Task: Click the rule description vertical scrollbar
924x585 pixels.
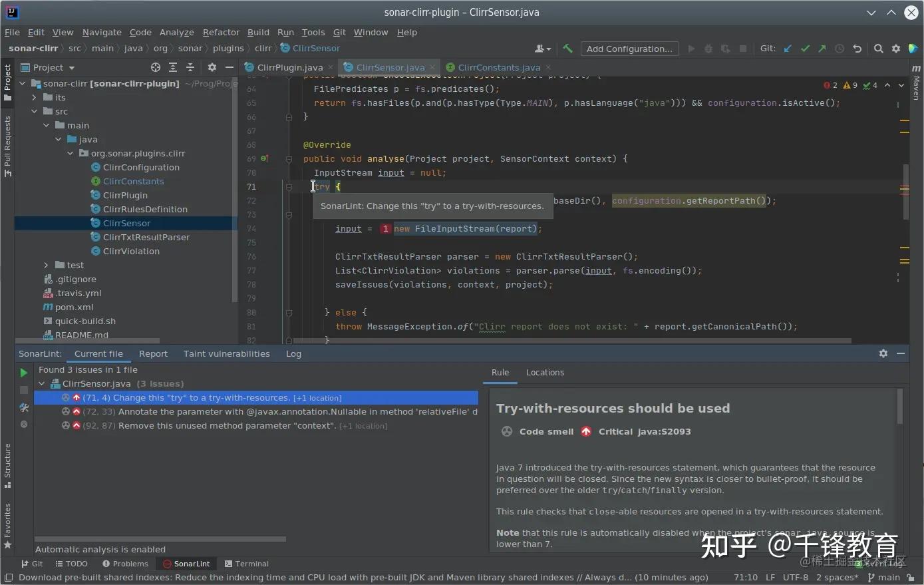Action: 900,406
